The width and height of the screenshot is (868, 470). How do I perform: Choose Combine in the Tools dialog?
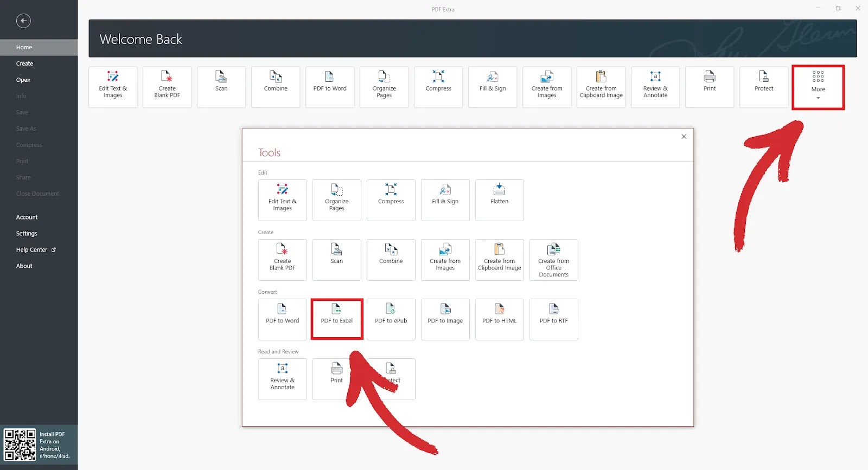pos(391,260)
